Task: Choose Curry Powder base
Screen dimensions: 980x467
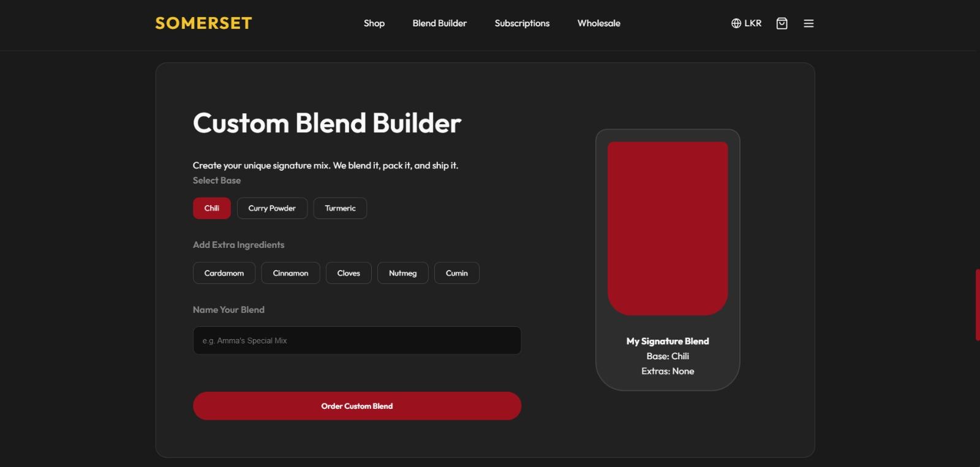Action: 272,208
